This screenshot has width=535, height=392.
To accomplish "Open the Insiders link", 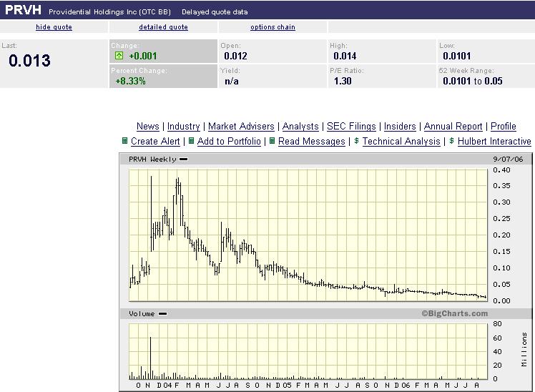I will pyautogui.click(x=400, y=126).
